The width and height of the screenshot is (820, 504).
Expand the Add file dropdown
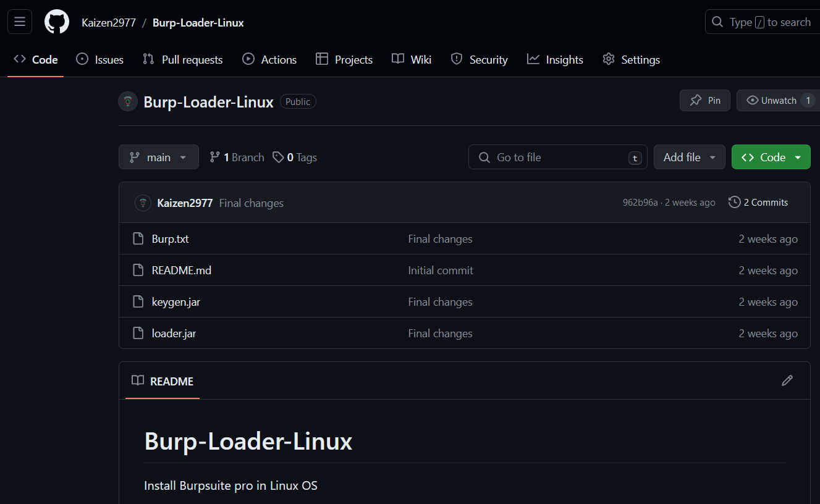pyautogui.click(x=690, y=157)
